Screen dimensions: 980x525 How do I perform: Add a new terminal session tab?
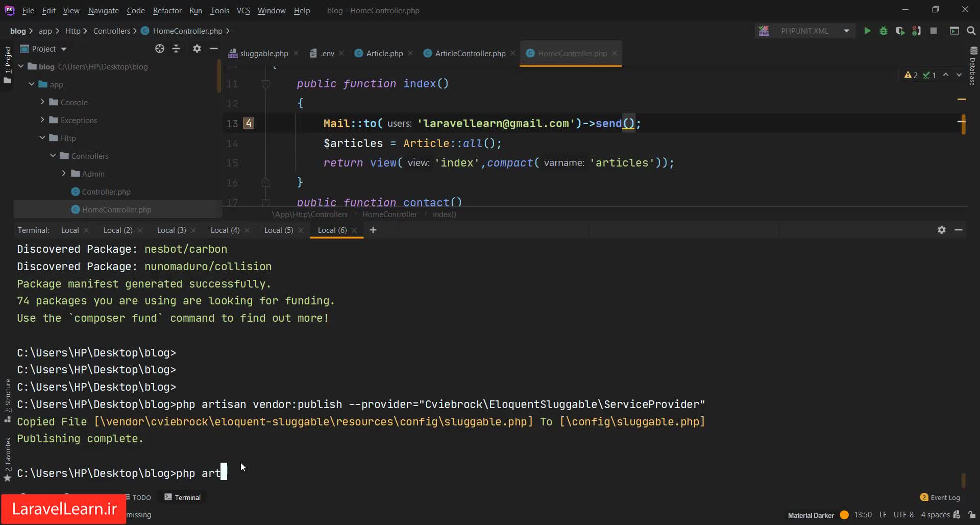tap(373, 230)
